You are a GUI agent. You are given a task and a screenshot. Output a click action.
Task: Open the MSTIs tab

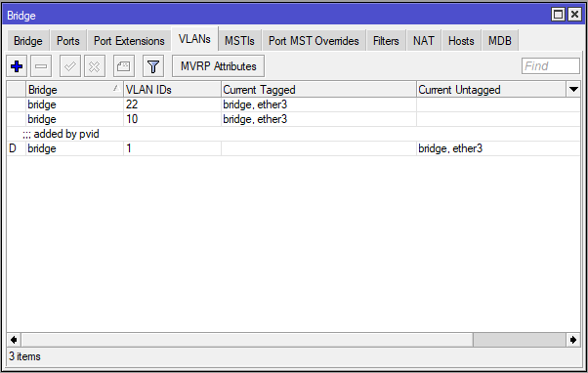[x=239, y=40]
